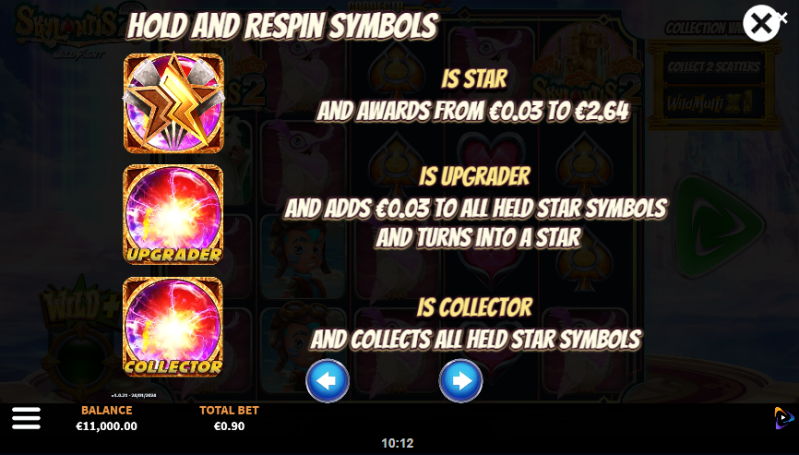This screenshot has height=455, width=799.
Task: Click the Balance amount display
Action: coord(106,426)
